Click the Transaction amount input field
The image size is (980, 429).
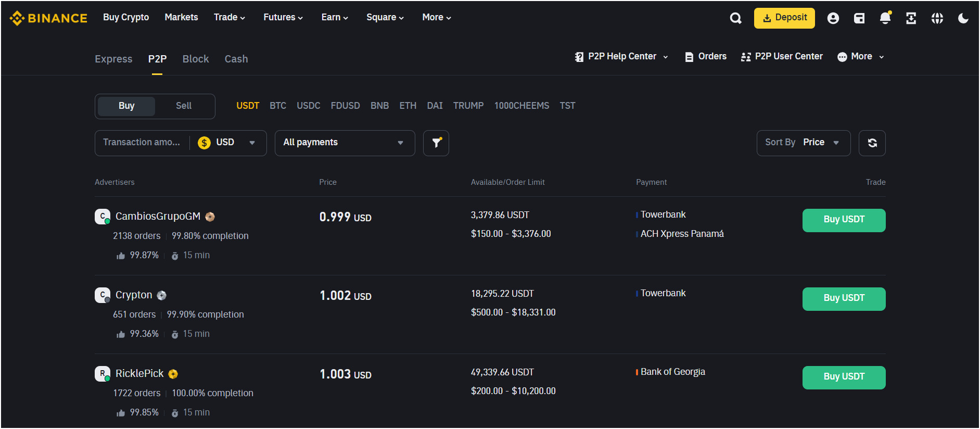click(x=142, y=143)
